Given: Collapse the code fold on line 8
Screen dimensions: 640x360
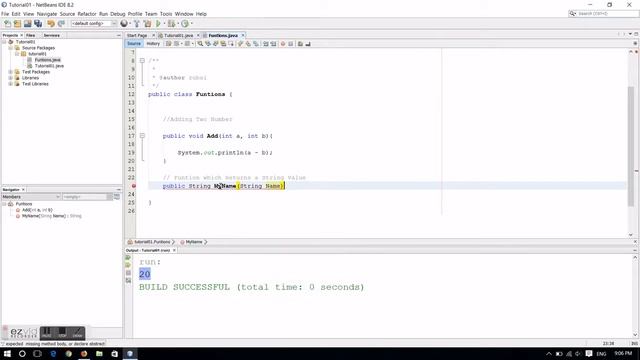Looking at the screenshot, I should tap(142, 60).
